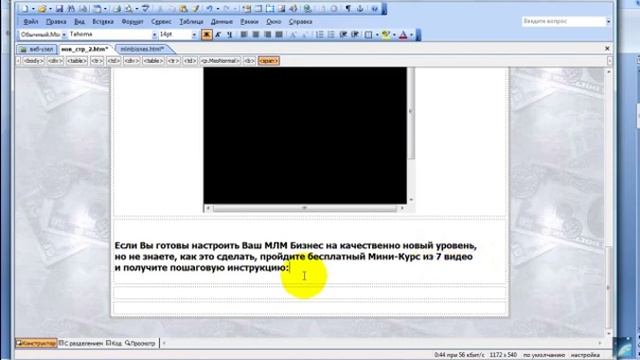
Task: Toggle Show All paragraph marks icon
Action: tap(348, 9)
